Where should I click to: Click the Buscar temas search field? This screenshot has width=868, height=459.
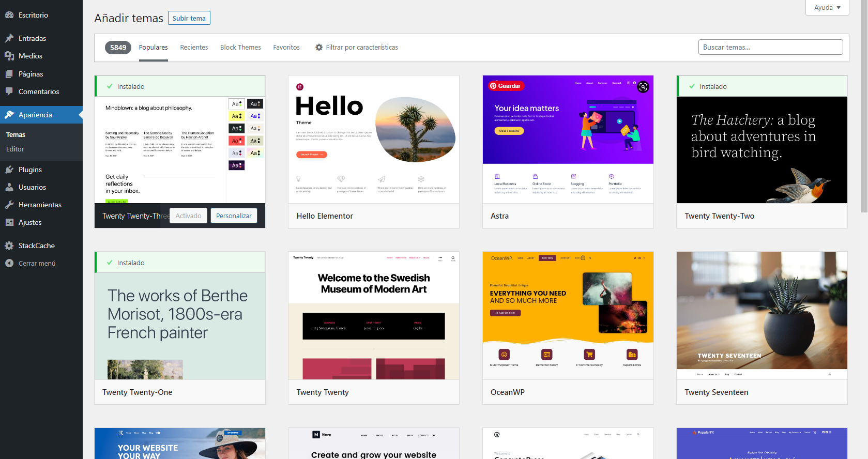click(770, 47)
